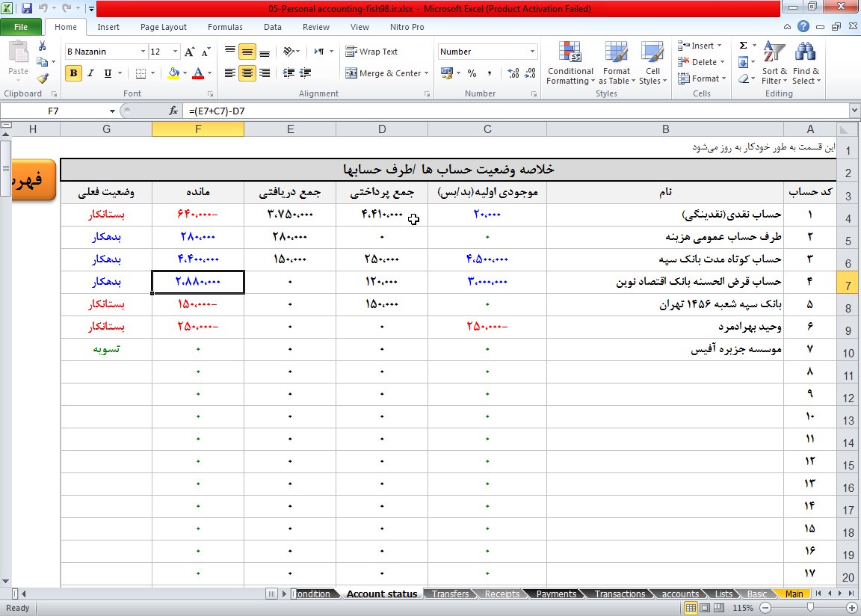This screenshot has height=616, width=861.
Task: Switch to the Transactions sheet tab
Action: 620,594
